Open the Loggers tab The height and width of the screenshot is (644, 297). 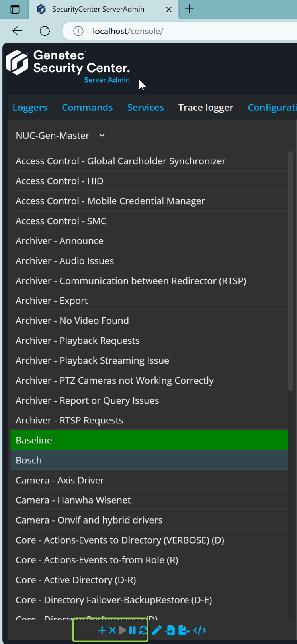pos(30,108)
